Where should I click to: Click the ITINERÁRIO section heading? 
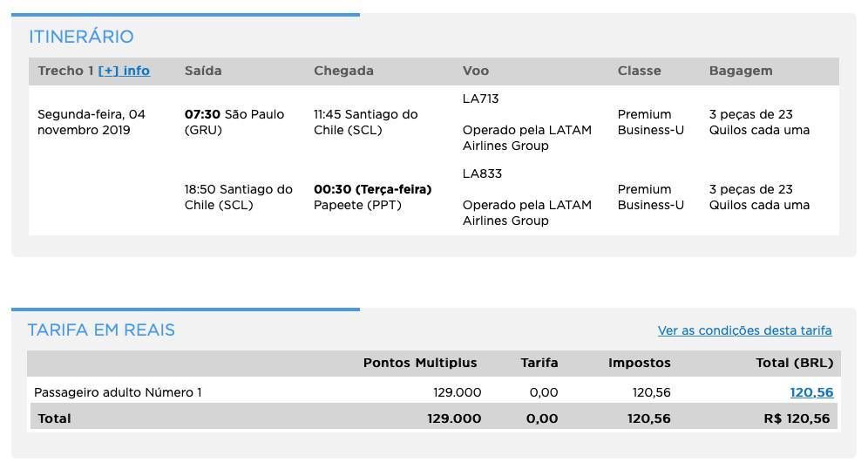81,37
